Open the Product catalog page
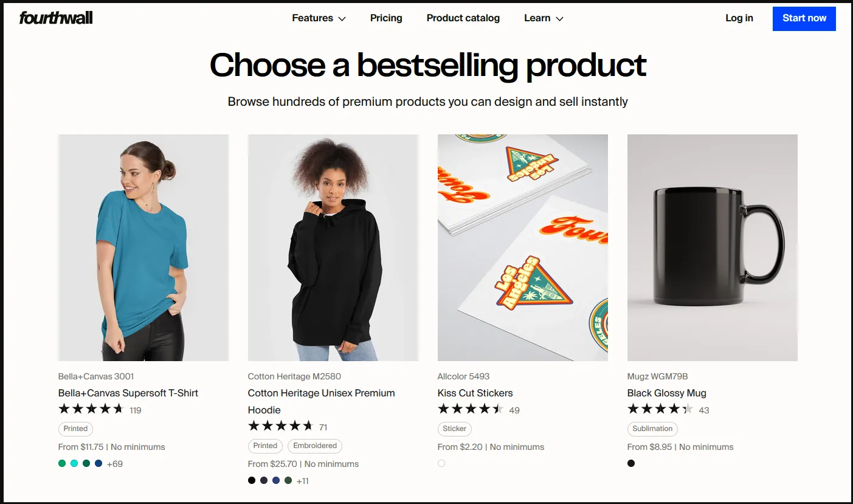This screenshot has height=504, width=853. click(463, 18)
